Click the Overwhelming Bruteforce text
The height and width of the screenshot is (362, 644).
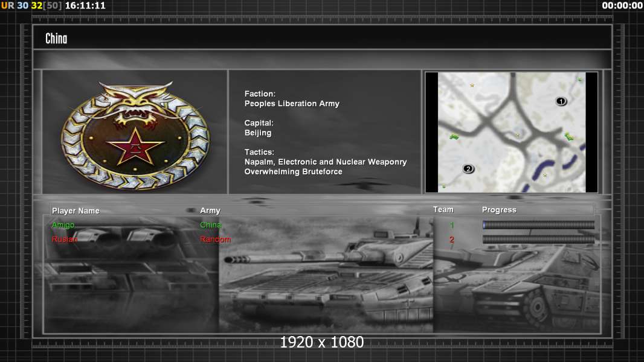[x=293, y=171]
